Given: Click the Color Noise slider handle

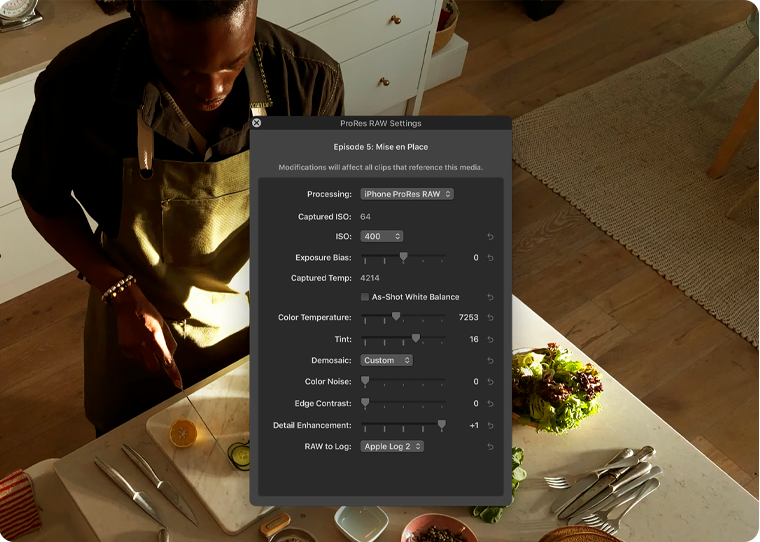Looking at the screenshot, I should pyautogui.click(x=365, y=381).
